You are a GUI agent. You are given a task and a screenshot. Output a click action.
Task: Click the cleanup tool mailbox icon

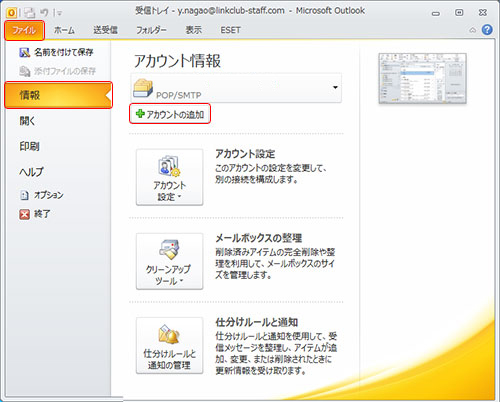(x=169, y=249)
